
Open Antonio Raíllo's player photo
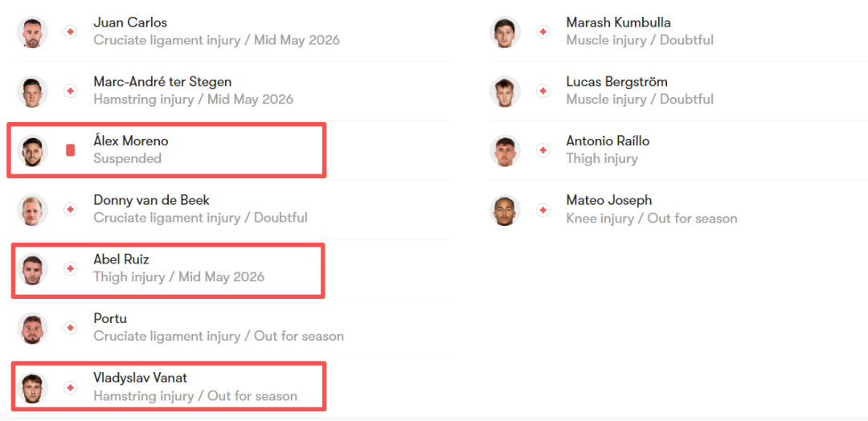click(x=505, y=150)
